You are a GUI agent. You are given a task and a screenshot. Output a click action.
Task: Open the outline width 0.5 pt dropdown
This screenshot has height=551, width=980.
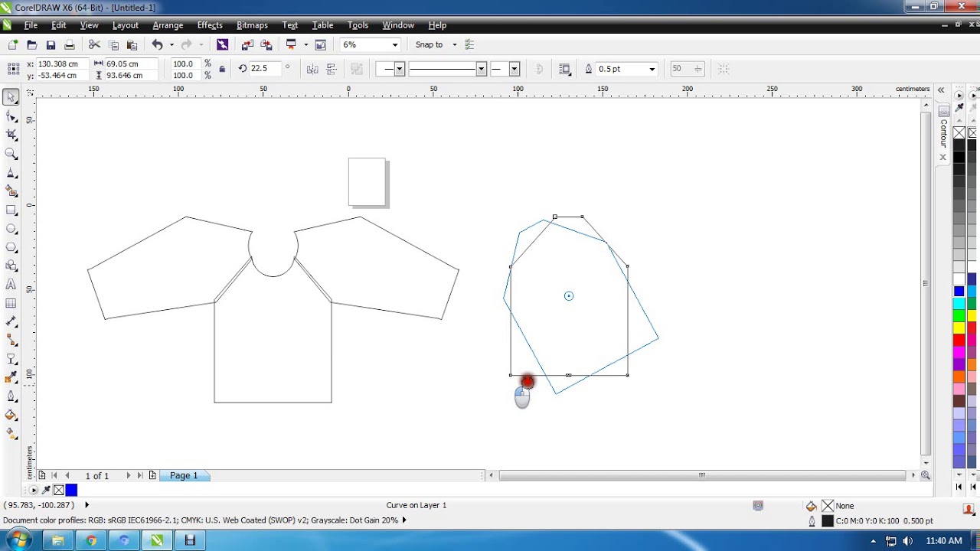click(x=652, y=69)
